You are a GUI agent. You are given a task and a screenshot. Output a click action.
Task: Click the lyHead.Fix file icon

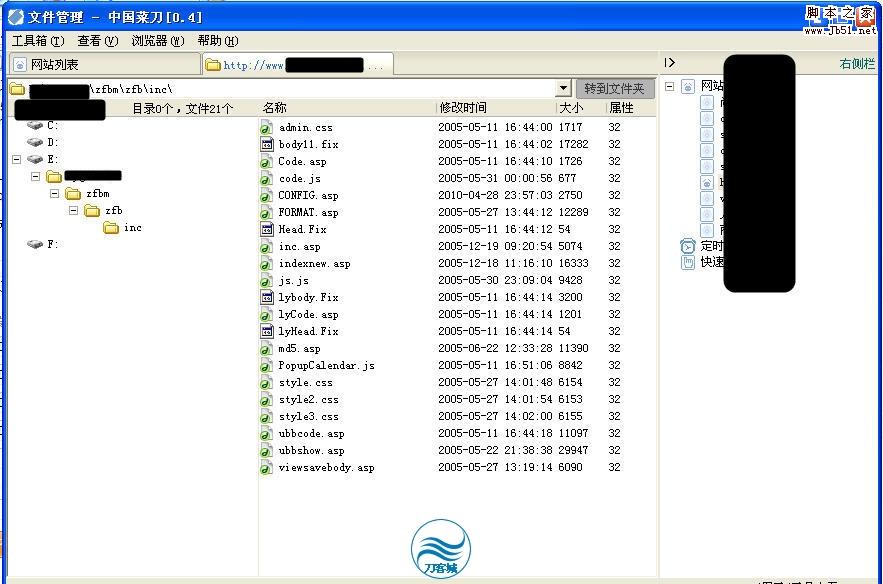point(266,332)
